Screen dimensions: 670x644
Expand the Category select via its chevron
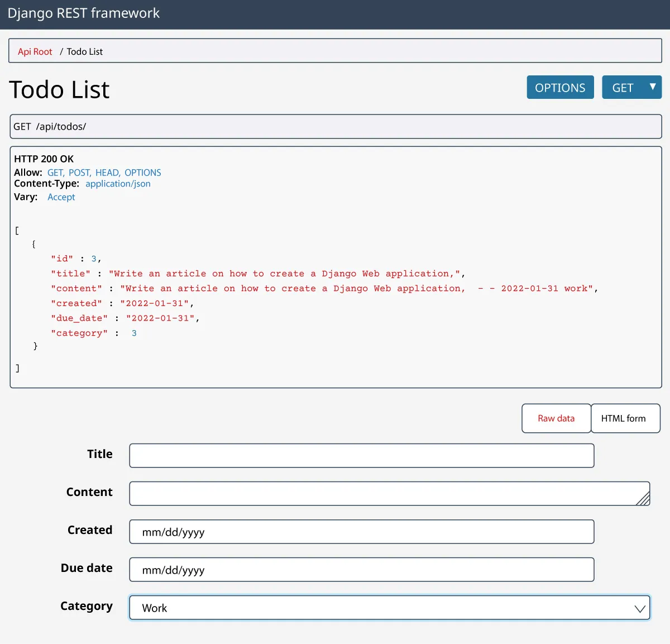pyautogui.click(x=639, y=607)
